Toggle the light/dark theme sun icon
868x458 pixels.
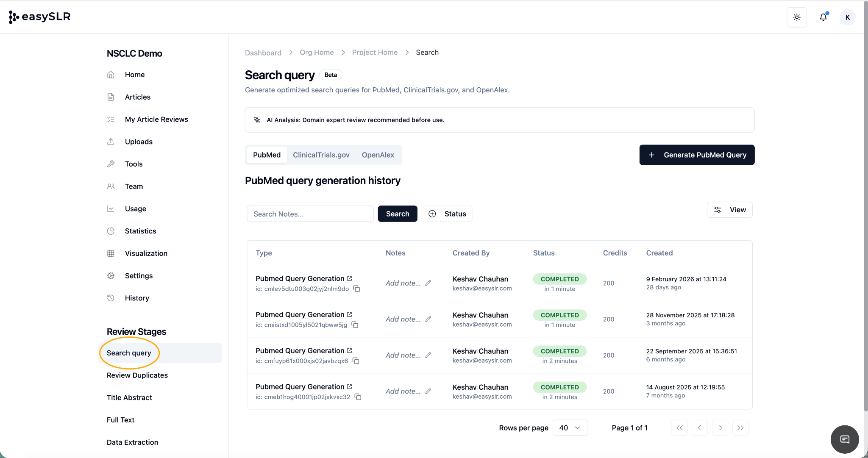click(797, 17)
